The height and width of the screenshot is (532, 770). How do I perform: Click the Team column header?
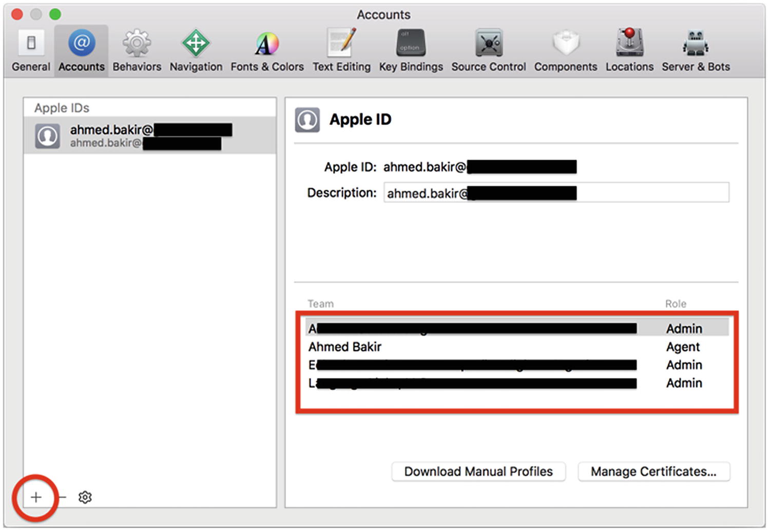pyautogui.click(x=320, y=303)
